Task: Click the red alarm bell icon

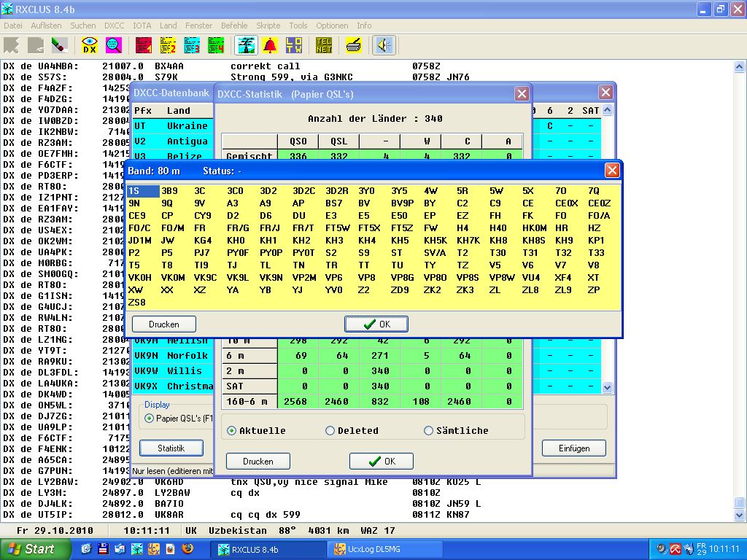Action: (270, 45)
